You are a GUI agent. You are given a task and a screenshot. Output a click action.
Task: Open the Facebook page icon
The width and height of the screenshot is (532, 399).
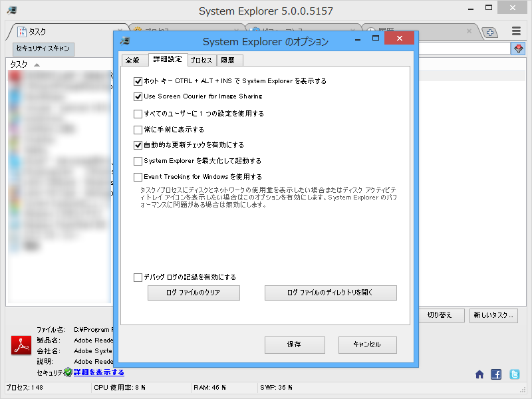click(x=495, y=374)
